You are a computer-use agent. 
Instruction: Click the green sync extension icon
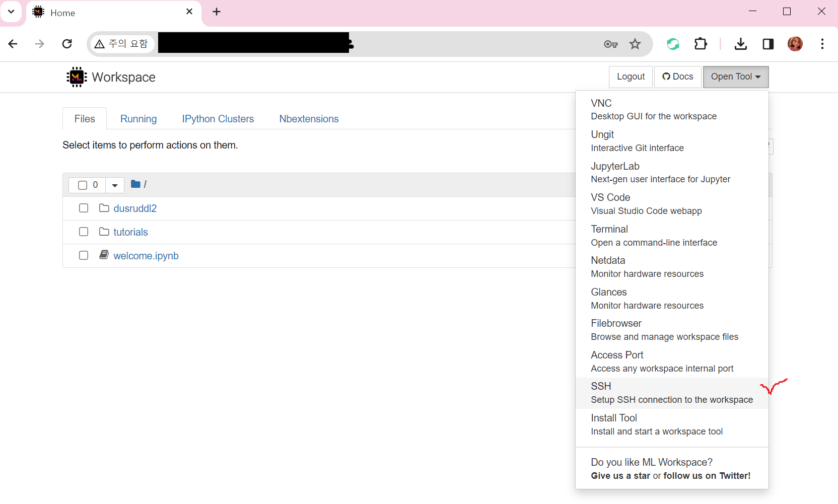(673, 44)
